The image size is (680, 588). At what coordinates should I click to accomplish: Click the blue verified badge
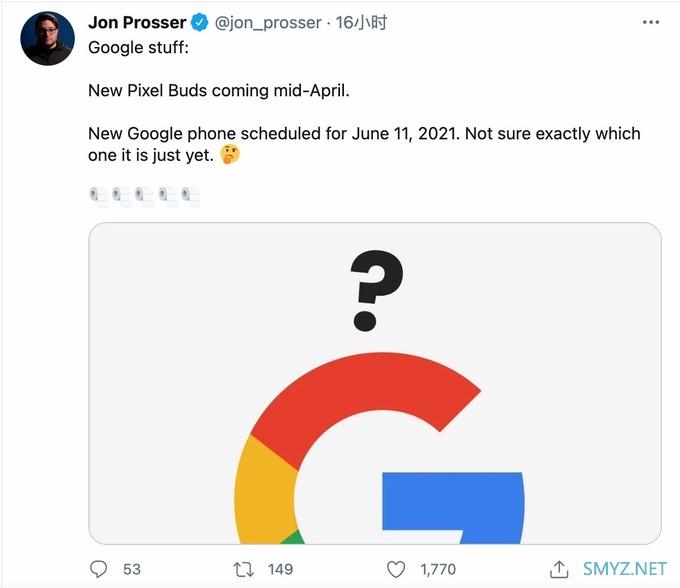199,22
